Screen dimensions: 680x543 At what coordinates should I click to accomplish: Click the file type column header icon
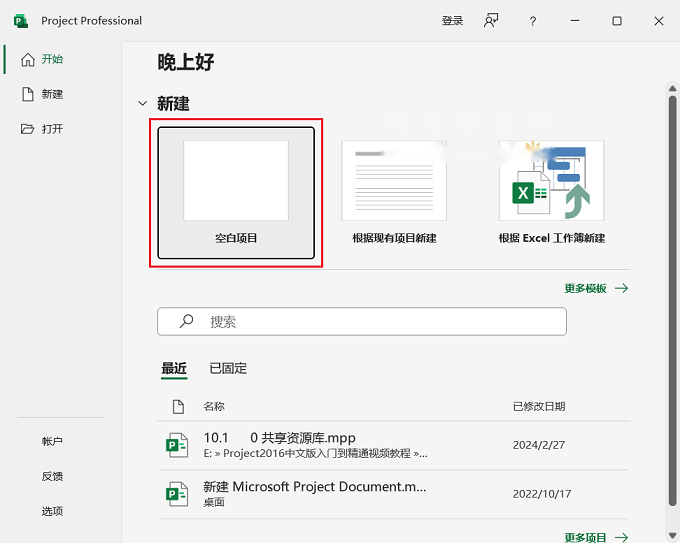pos(178,406)
